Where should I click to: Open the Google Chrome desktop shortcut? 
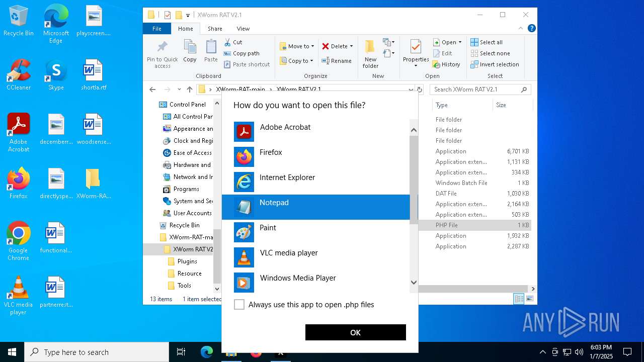pos(19,240)
